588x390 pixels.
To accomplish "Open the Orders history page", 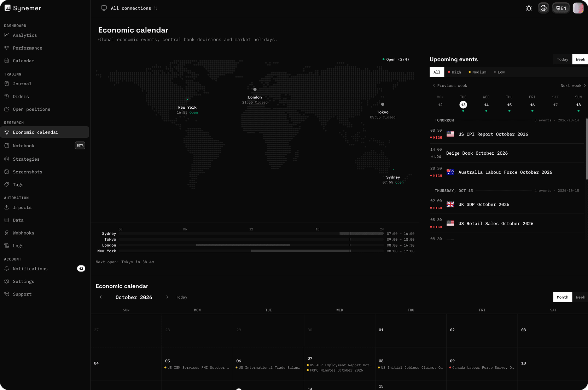I will 45,97.
